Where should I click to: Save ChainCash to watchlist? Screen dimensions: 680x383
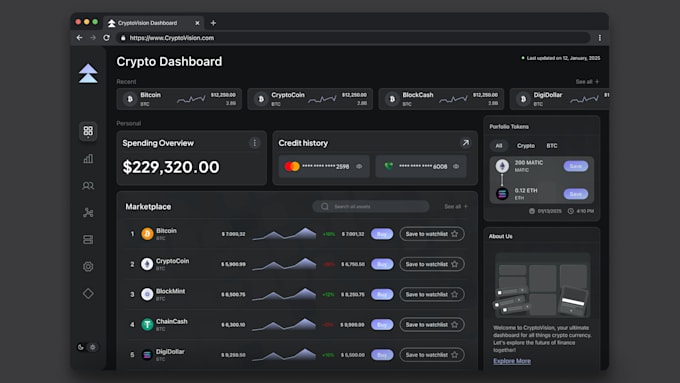click(432, 324)
